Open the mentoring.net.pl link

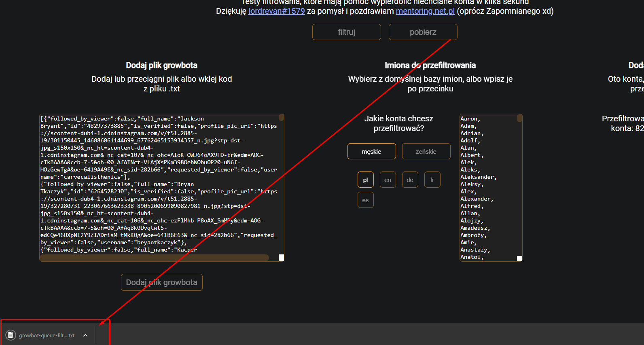coord(425,11)
